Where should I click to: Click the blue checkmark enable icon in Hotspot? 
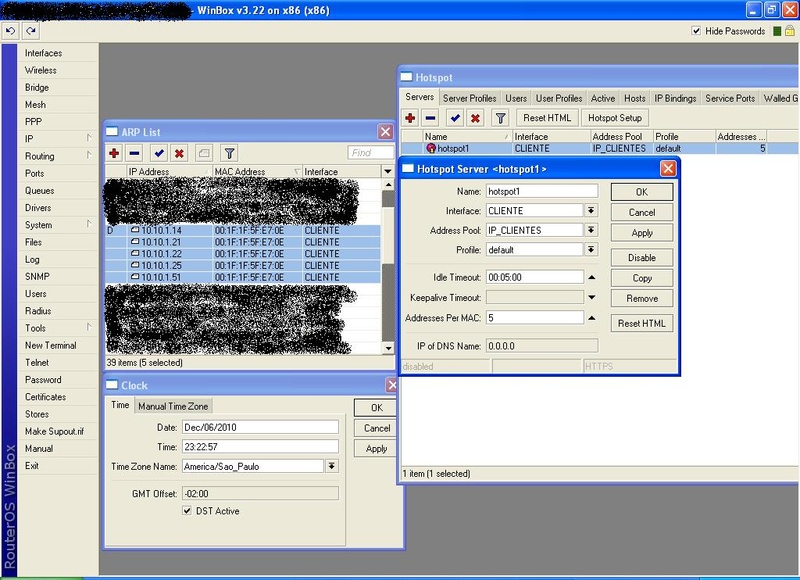coord(454,118)
